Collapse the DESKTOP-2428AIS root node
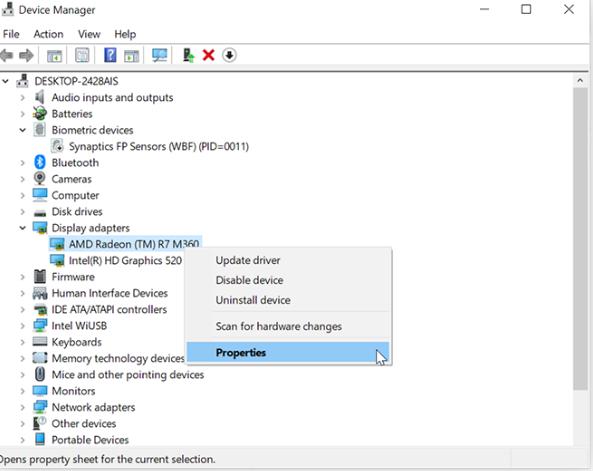Screen dimensions: 593x471 [5, 81]
